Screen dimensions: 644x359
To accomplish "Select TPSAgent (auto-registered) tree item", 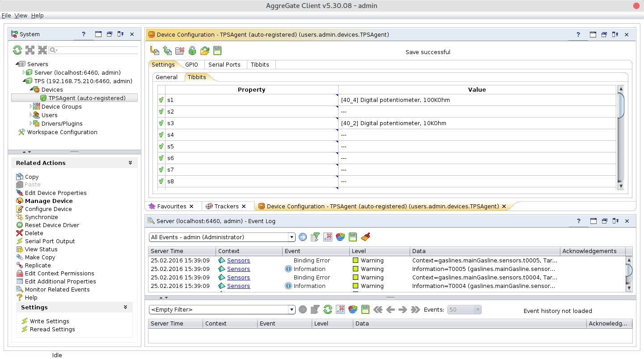I will coord(87,98).
